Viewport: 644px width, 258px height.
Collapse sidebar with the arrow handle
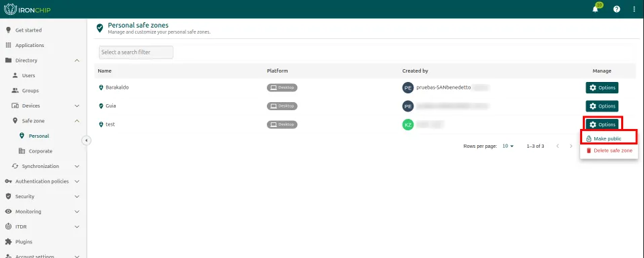point(86,140)
